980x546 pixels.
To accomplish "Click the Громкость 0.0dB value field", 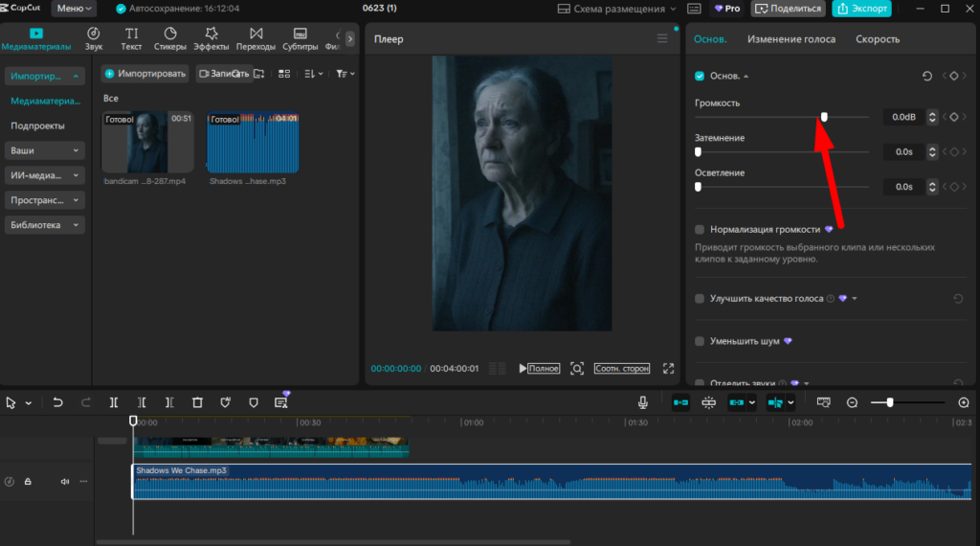I will point(903,117).
